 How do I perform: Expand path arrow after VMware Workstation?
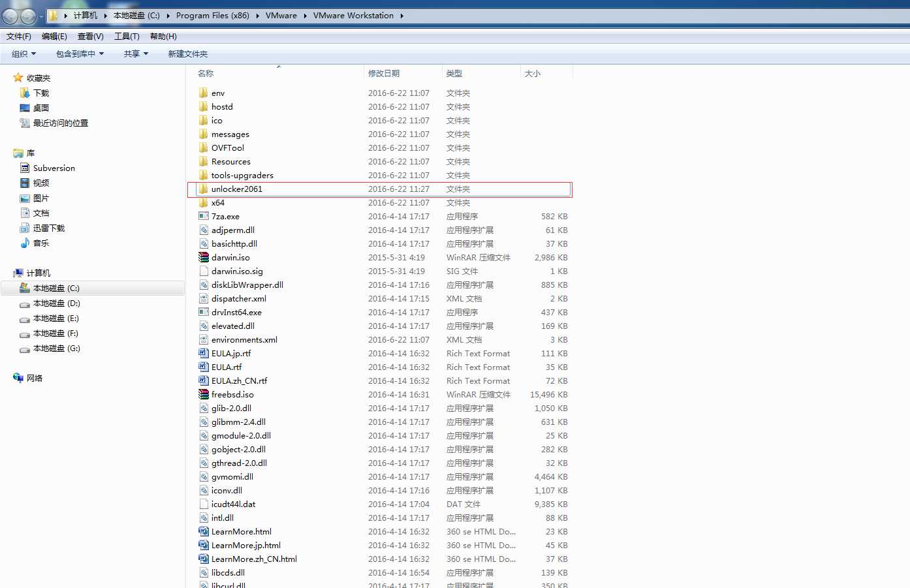point(401,16)
